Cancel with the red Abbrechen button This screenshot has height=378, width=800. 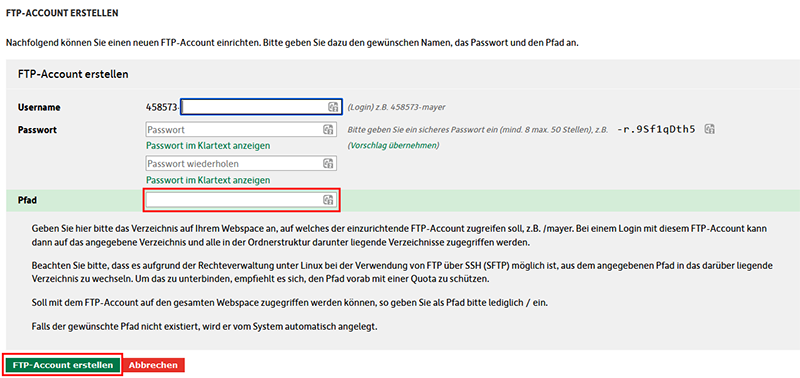[x=153, y=365]
